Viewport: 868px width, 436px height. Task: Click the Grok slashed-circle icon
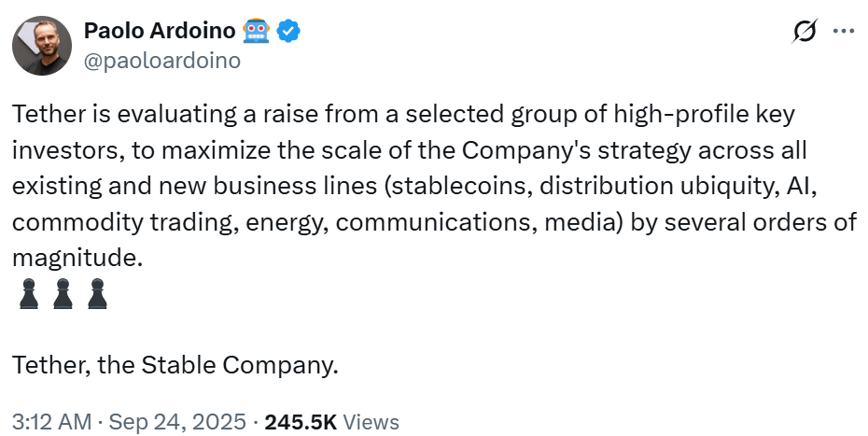pos(802,32)
